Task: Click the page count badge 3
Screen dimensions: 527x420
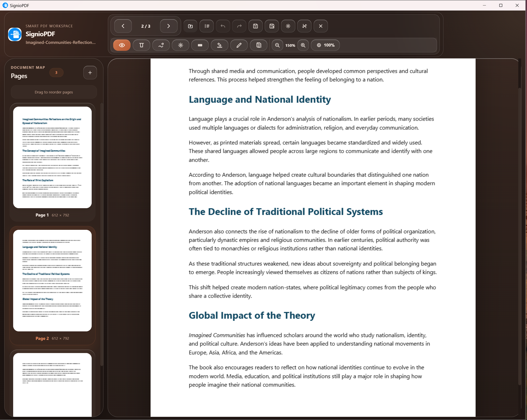Action: (56, 73)
